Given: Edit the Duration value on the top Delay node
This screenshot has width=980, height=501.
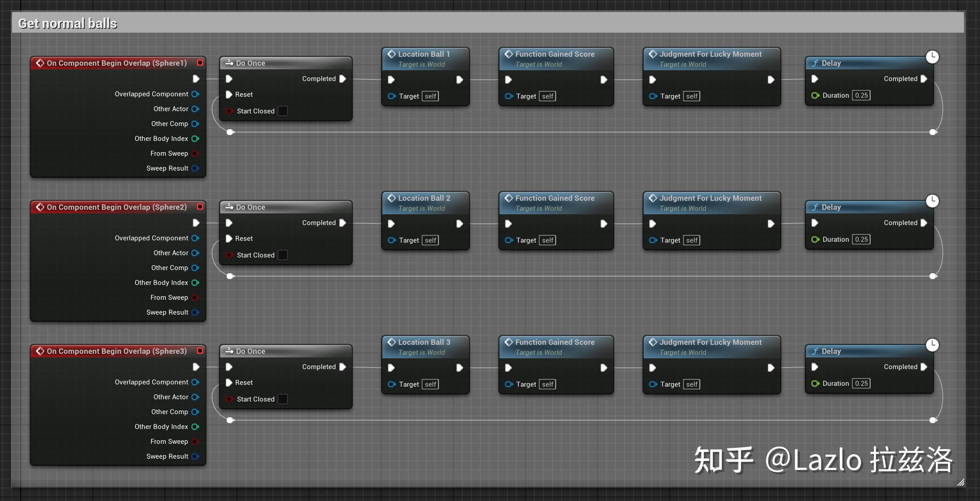Looking at the screenshot, I should [x=861, y=95].
